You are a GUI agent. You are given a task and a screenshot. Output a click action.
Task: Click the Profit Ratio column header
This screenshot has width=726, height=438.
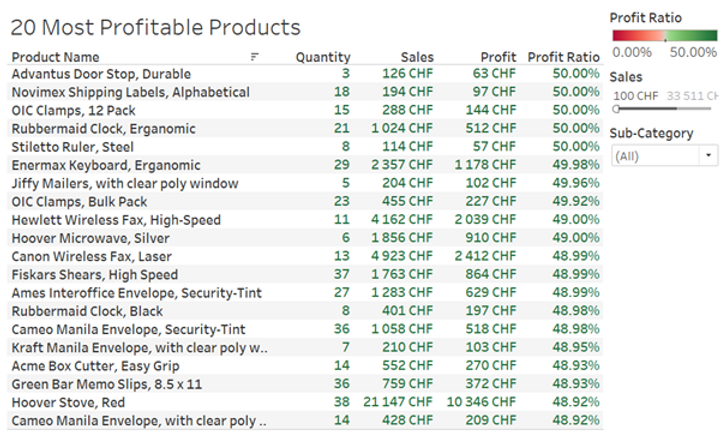[563, 57]
